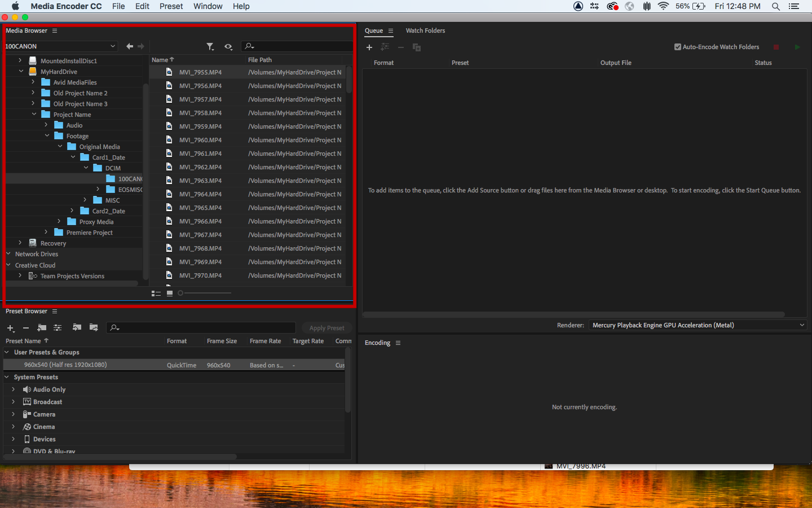
Task: Go back with the left arrow in Media Browser
Action: point(130,46)
